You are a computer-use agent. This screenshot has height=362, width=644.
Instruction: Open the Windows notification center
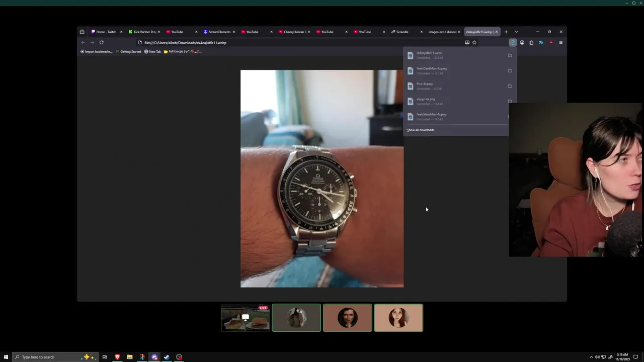[635, 357]
